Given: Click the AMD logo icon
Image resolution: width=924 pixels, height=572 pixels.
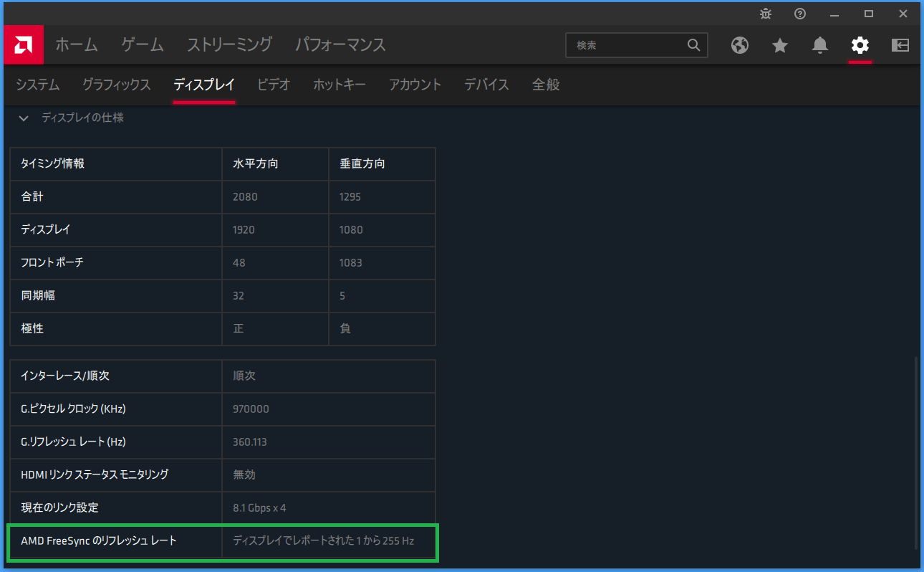Looking at the screenshot, I should tap(24, 45).
